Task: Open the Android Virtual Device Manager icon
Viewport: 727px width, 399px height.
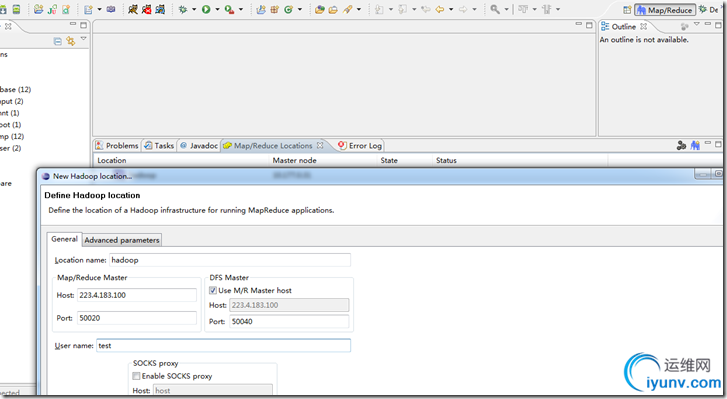Action: [x=17, y=9]
